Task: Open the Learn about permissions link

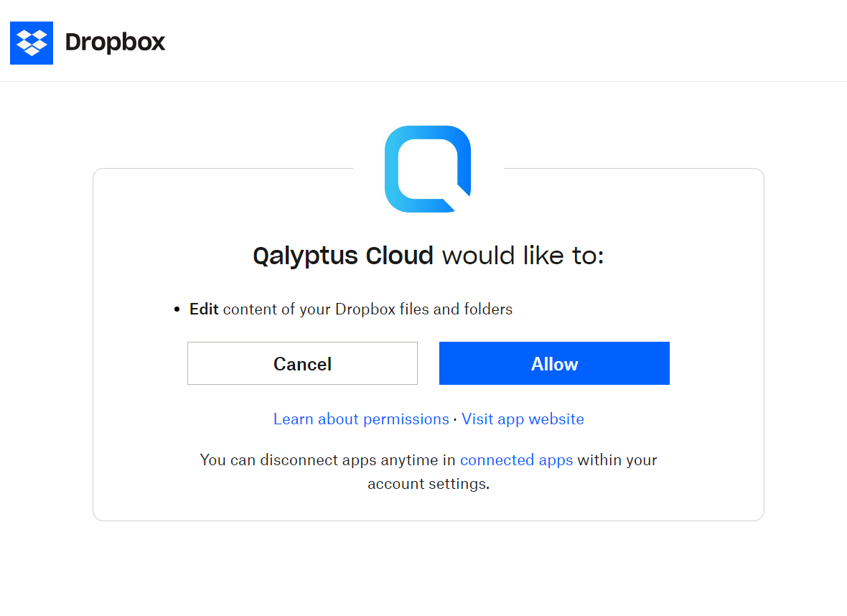Action: pyautogui.click(x=361, y=419)
